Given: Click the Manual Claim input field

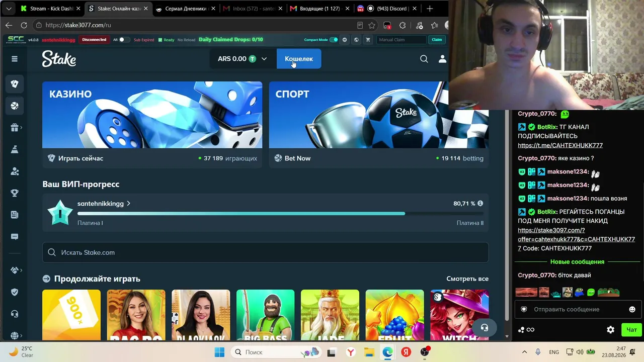Looking at the screenshot, I should 402,40.
